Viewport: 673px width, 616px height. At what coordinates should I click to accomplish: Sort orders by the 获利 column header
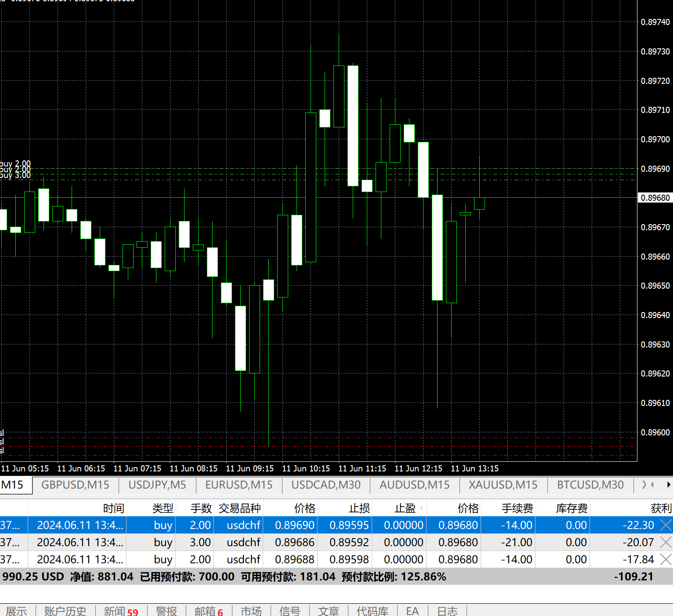pyautogui.click(x=631, y=508)
